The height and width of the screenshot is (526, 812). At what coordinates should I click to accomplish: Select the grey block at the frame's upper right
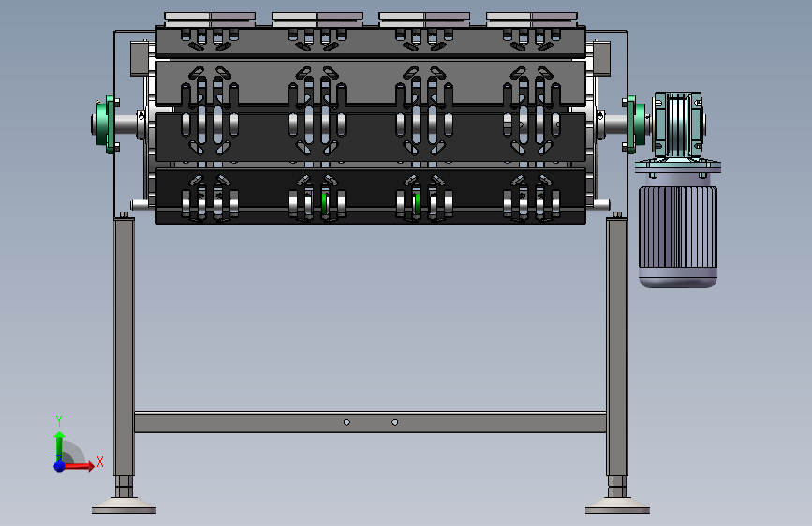click(601, 59)
